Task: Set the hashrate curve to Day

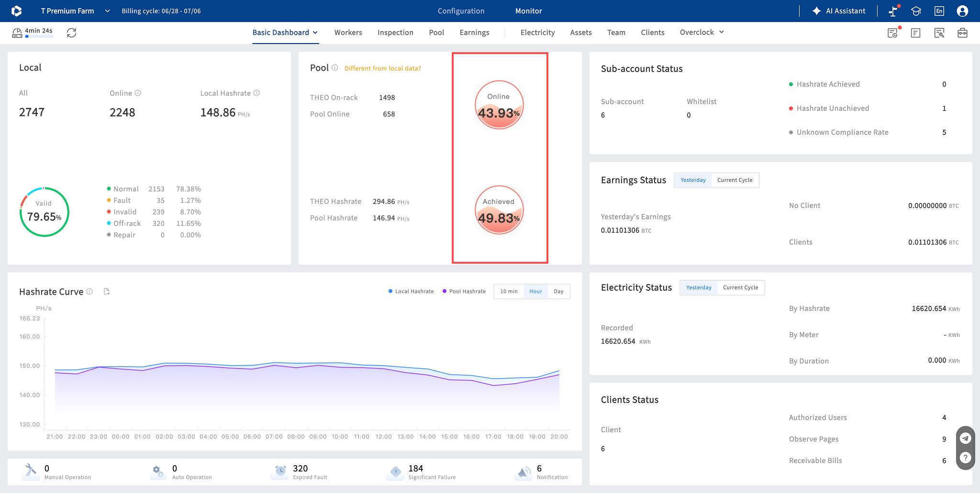Action: [x=558, y=291]
